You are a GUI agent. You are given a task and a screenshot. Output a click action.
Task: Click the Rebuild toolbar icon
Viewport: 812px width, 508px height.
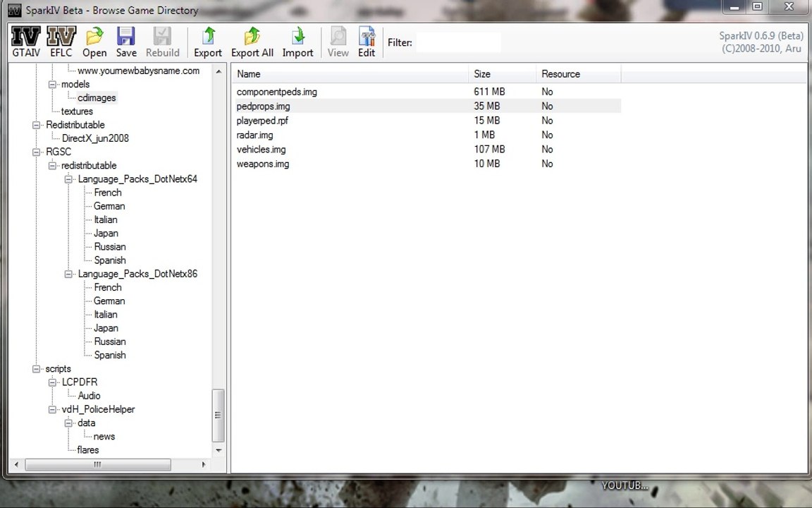162,42
